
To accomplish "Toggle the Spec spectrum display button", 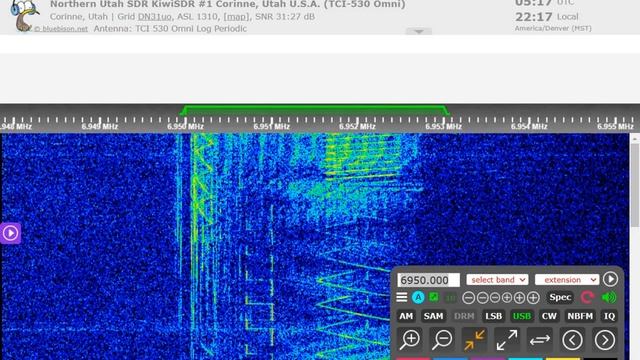I will pos(560,297).
